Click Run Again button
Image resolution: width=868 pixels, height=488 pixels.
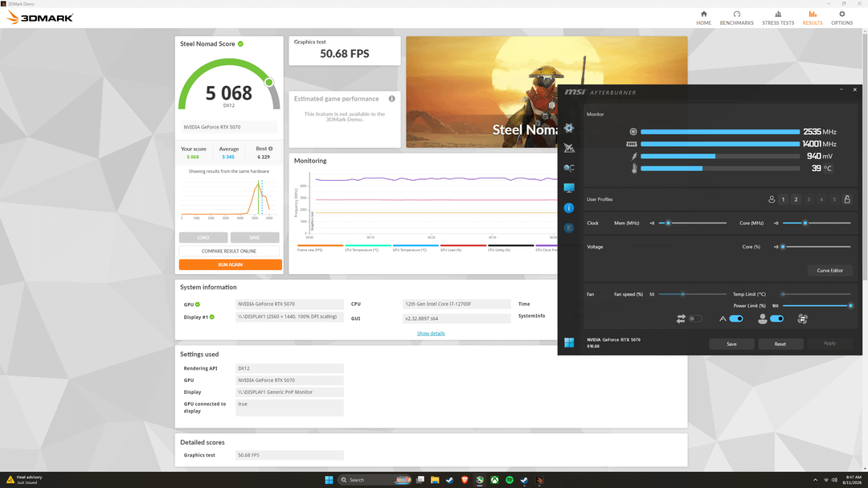[231, 265]
